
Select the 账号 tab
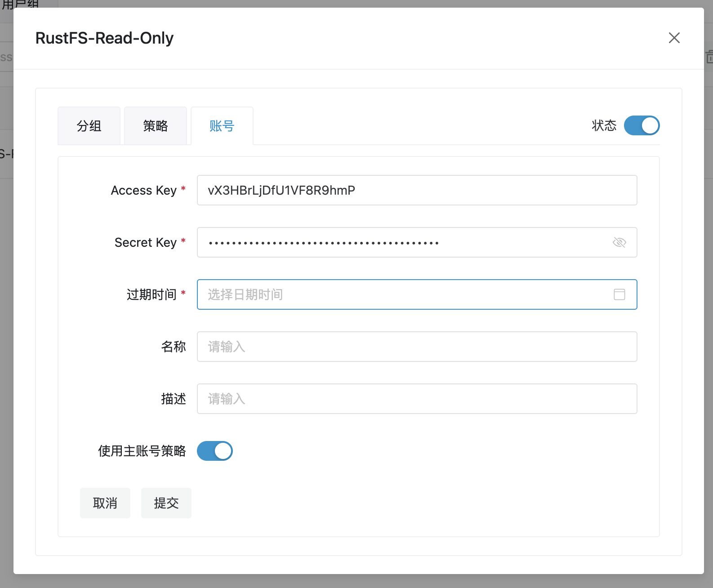222,126
